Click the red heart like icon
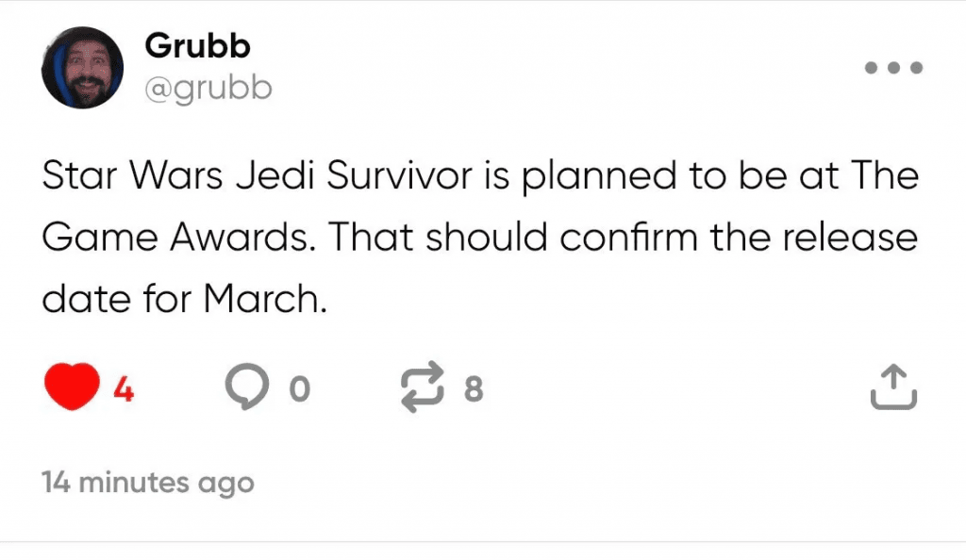This screenshot has width=966, height=560. coord(72,387)
